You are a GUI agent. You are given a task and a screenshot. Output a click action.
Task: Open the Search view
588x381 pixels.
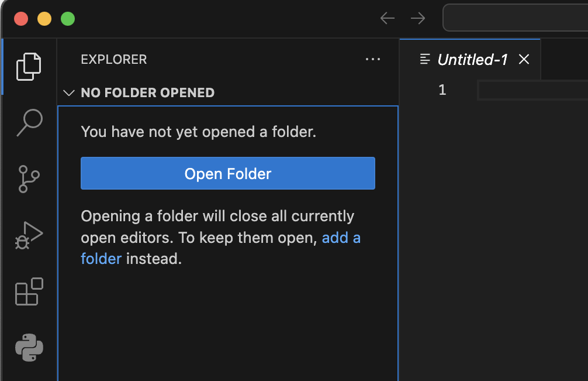[29, 123]
